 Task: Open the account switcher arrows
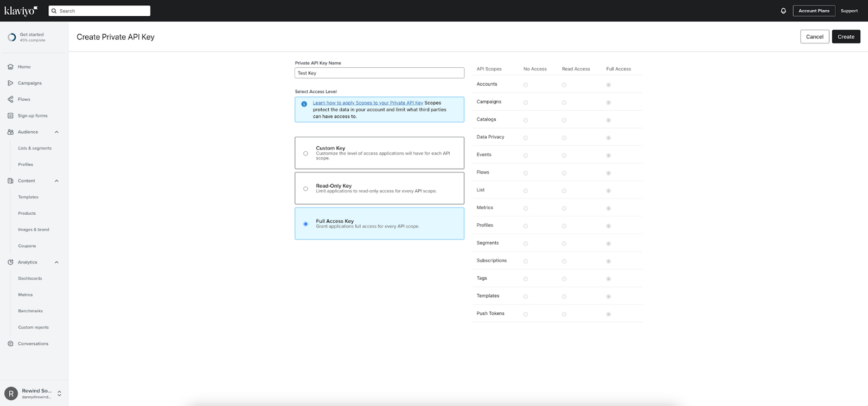coord(59,394)
